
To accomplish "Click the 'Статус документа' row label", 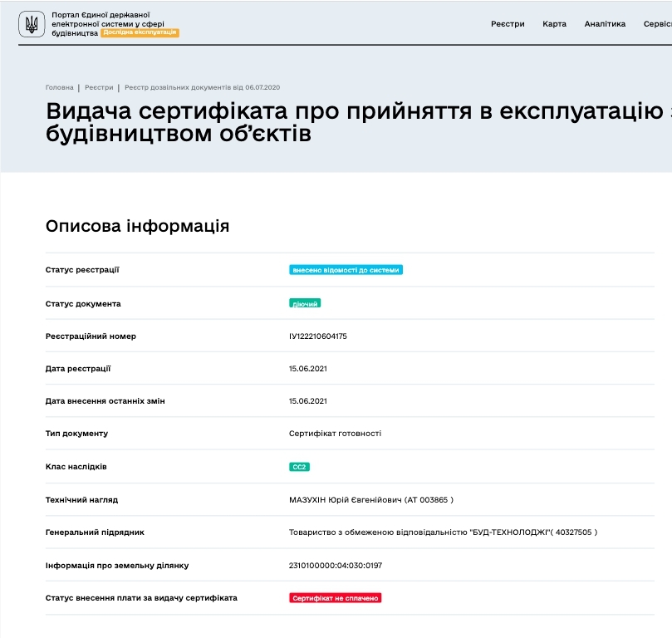I will pos(83,304).
